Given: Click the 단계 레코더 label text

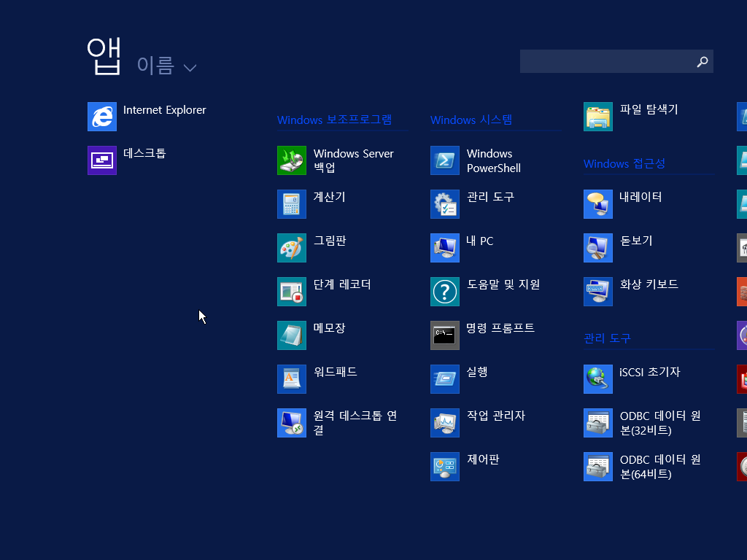Looking at the screenshot, I should click(x=342, y=285).
